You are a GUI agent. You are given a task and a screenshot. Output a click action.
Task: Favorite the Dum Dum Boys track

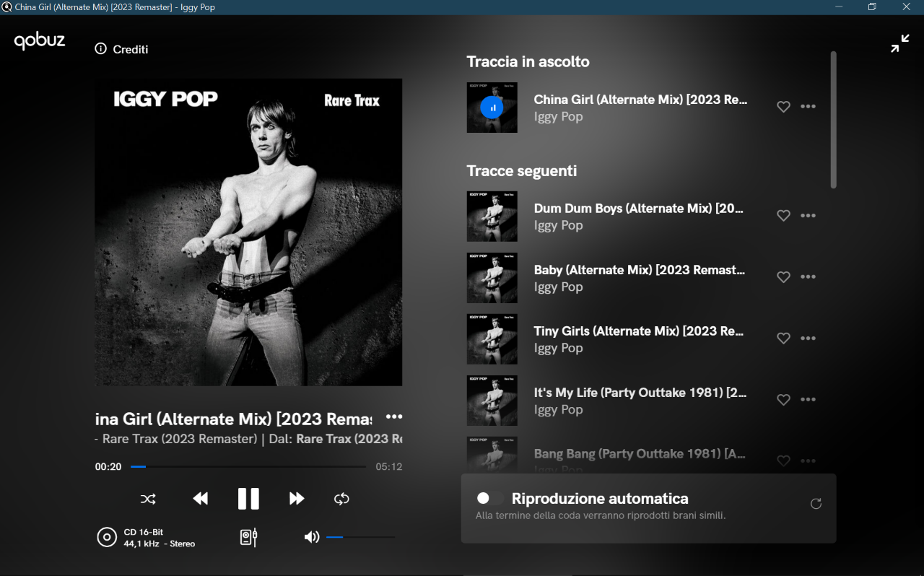pyautogui.click(x=783, y=216)
